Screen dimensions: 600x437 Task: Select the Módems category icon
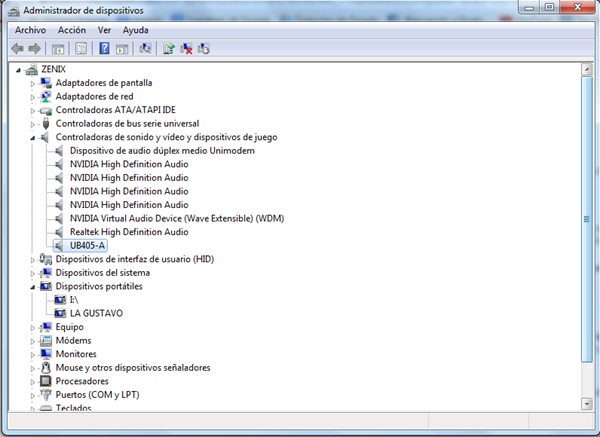[x=46, y=341]
